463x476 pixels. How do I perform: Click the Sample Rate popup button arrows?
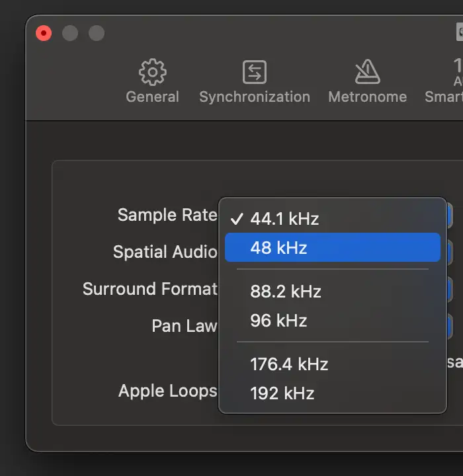pyautogui.click(x=450, y=216)
